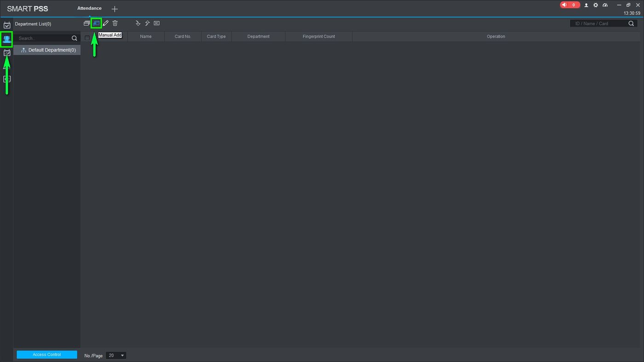Click the import arrow icon
Viewport: 644px width, 362px height.
pos(138,23)
